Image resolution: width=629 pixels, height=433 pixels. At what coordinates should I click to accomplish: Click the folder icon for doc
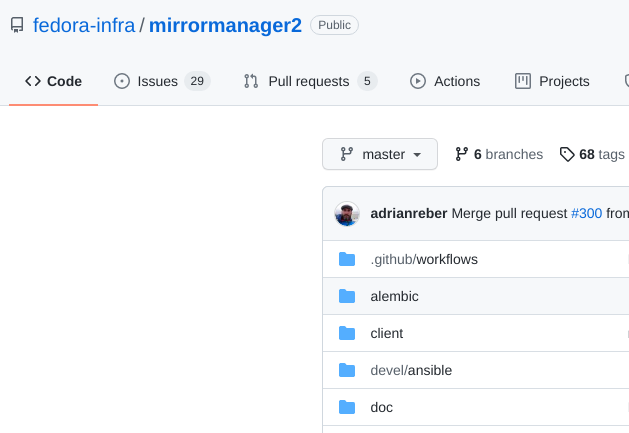[x=347, y=407]
